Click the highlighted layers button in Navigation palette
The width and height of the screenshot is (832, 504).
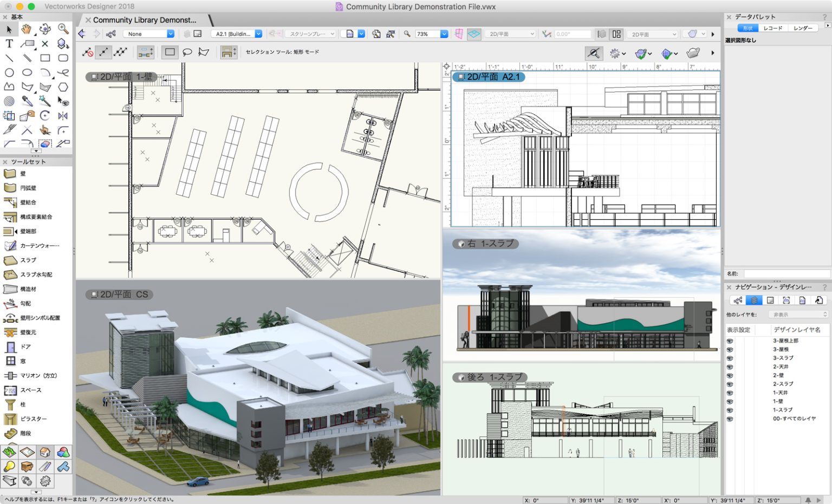pos(753,300)
